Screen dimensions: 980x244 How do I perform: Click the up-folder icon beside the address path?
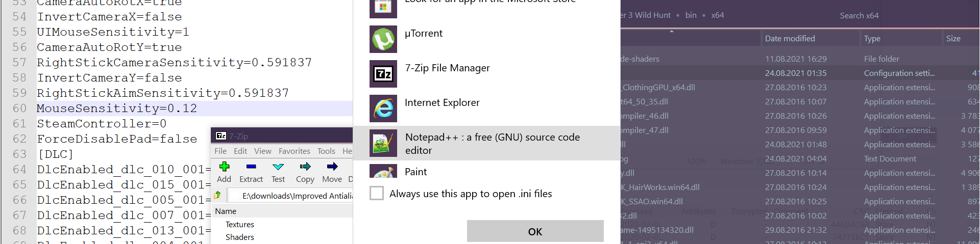pyautogui.click(x=218, y=195)
